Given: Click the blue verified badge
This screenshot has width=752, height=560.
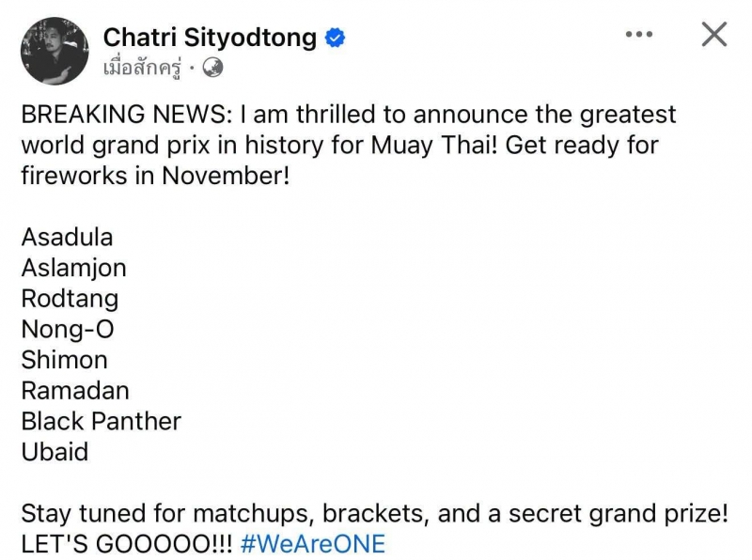Looking at the screenshot, I should [x=335, y=38].
